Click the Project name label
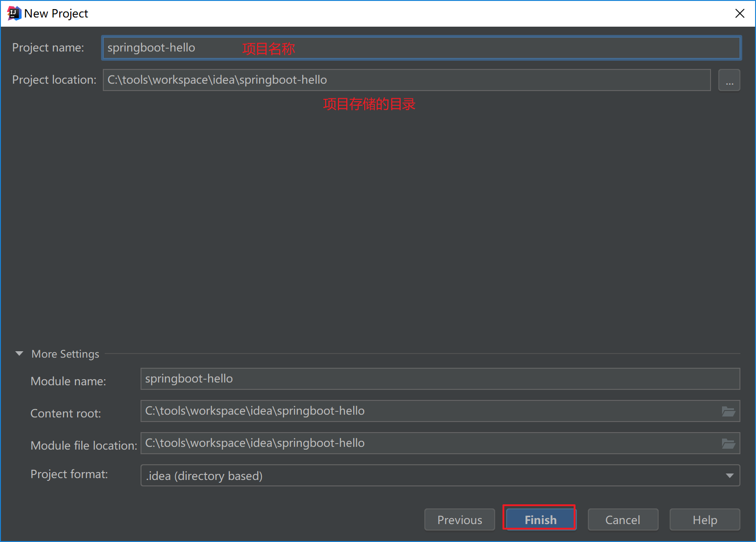 click(x=48, y=47)
